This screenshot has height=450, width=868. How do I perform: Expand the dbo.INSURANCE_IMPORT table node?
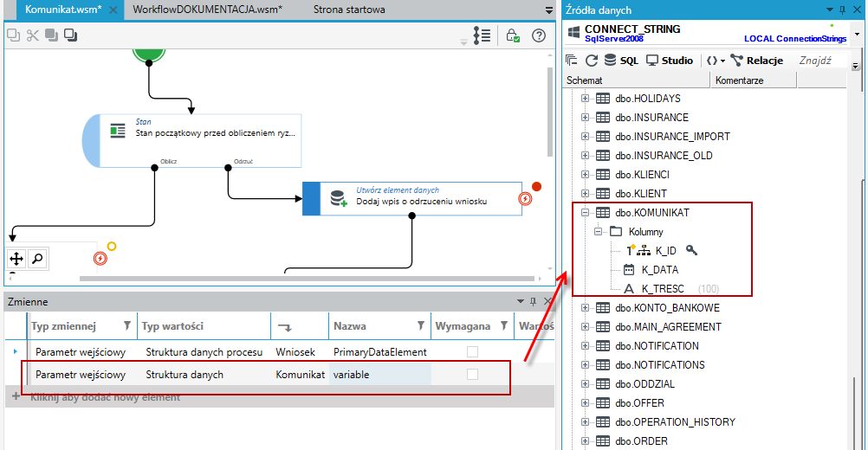(x=585, y=137)
